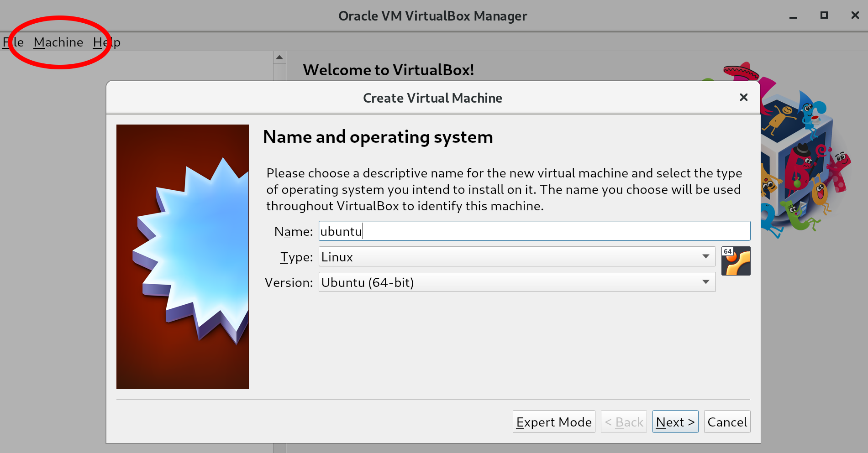
Task: Minimize the VirtualBox Manager window
Action: (x=793, y=16)
